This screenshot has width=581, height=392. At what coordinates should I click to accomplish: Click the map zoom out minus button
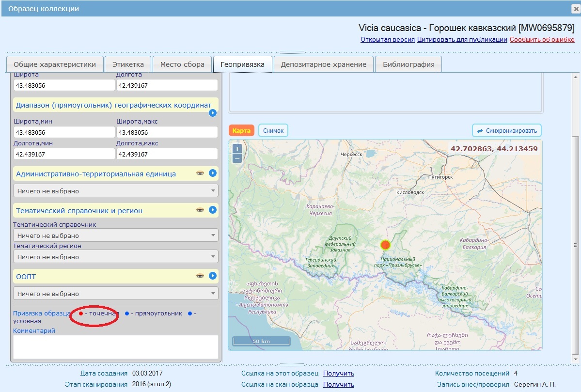point(237,158)
